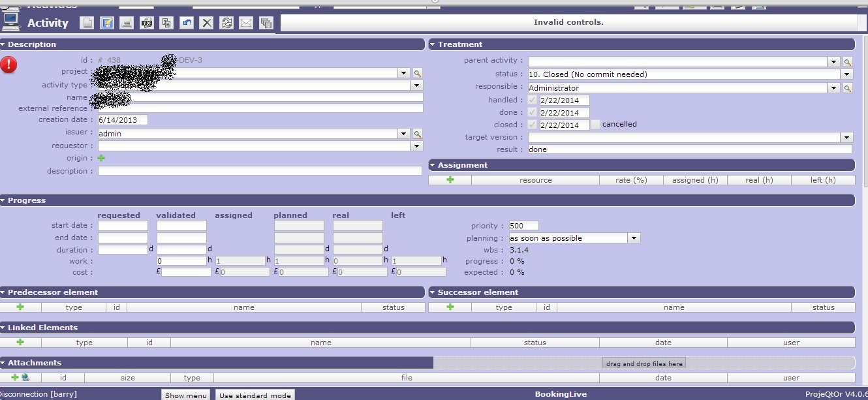This screenshot has height=400, width=868.
Task: Delete activity using the X icon
Action: pos(206,23)
